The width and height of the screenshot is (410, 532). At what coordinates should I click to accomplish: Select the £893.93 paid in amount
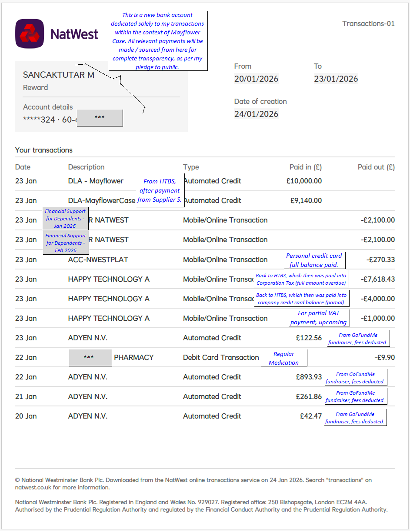coord(309,377)
